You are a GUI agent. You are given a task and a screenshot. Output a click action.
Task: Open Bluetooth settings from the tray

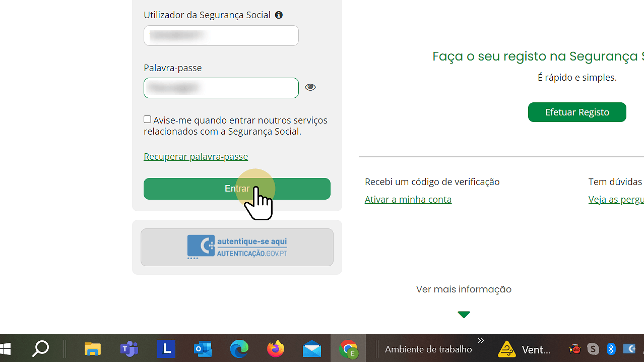tap(611, 348)
